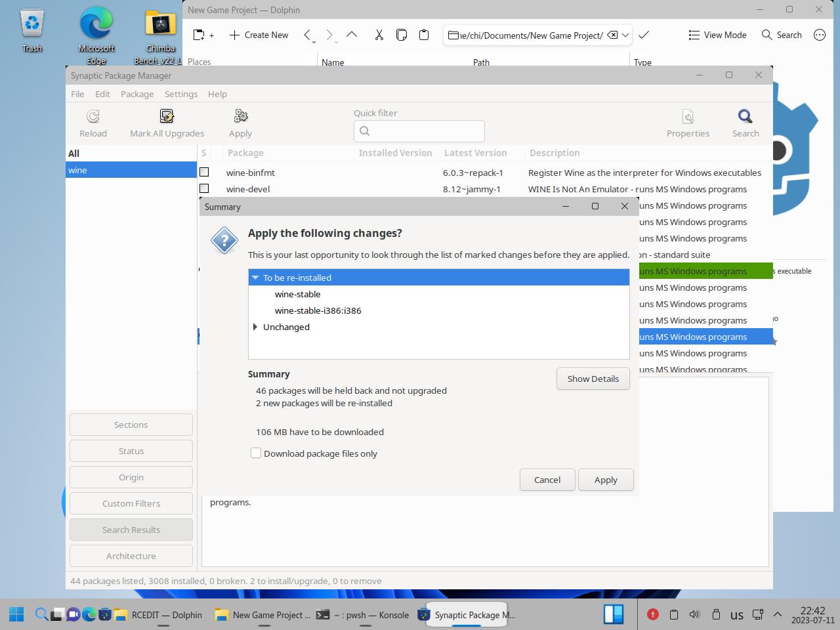The height and width of the screenshot is (630, 840).
Task: Switch sidebar to Status view
Action: (131, 451)
